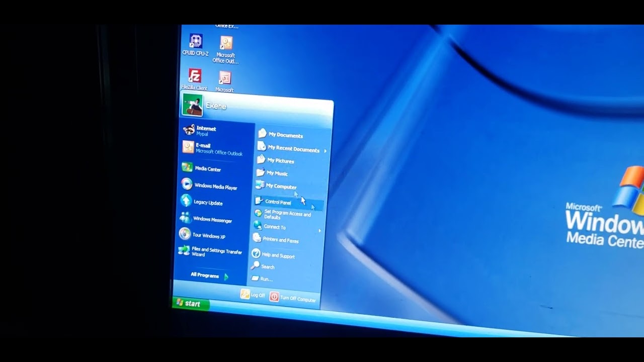Open Control Panel
The image size is (644, 362).
pyautogui.click(x=289, y=202)
